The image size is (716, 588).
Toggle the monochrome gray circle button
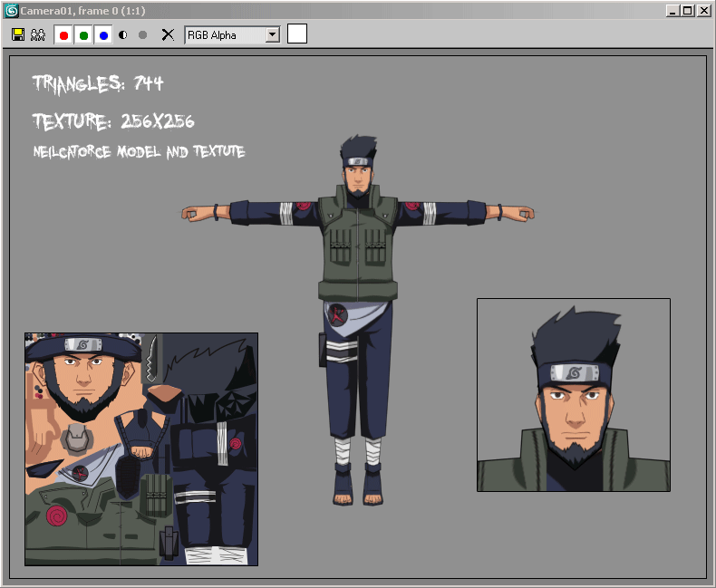[x=142, y=34]
